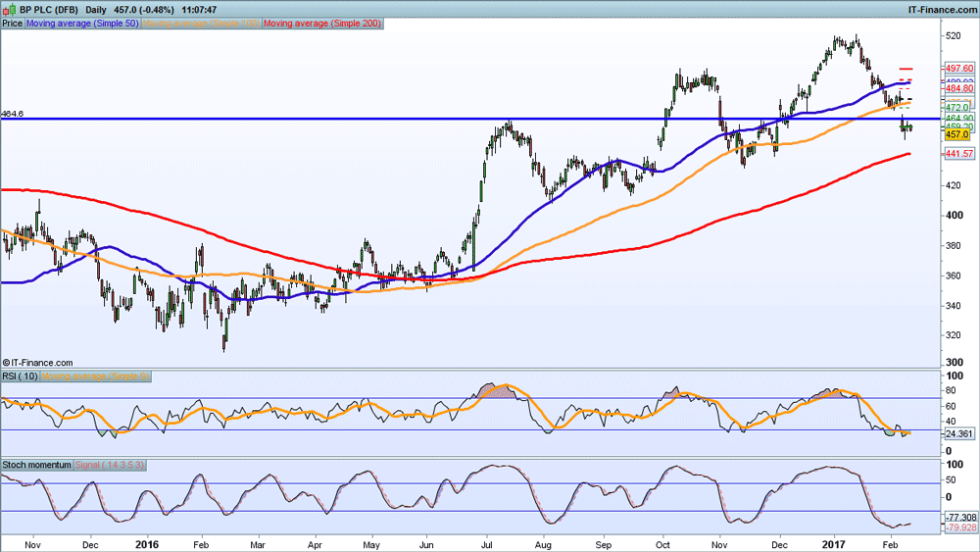Select the Signal (14 3 5 3) label
The width and height of the screenshot is (980, 552).
(110, 465)
